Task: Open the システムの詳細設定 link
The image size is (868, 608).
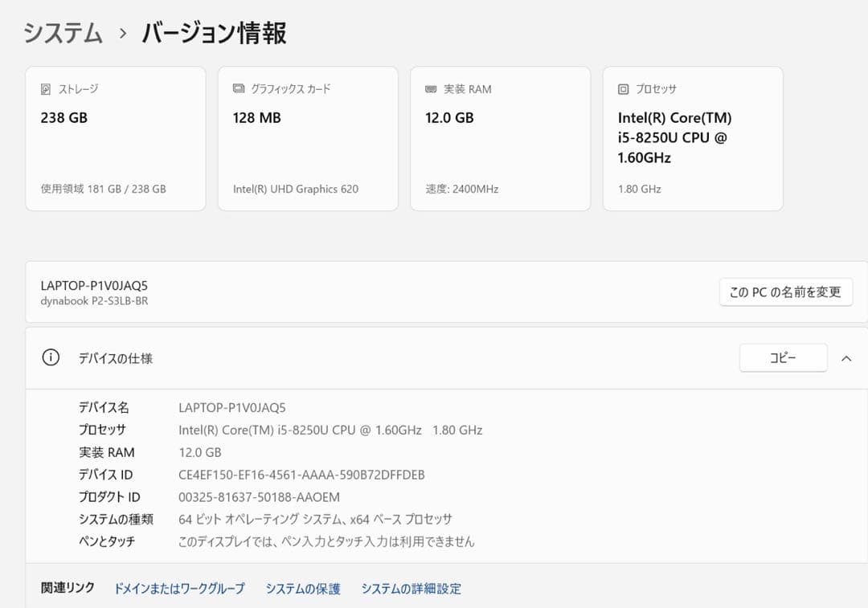Action: (x=411, y=589)
